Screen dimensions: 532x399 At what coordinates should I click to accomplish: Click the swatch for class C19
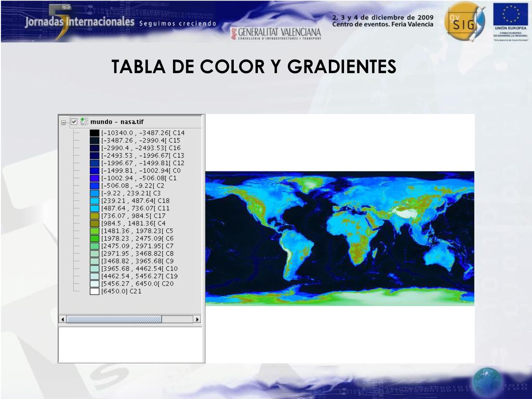(95, 276)
